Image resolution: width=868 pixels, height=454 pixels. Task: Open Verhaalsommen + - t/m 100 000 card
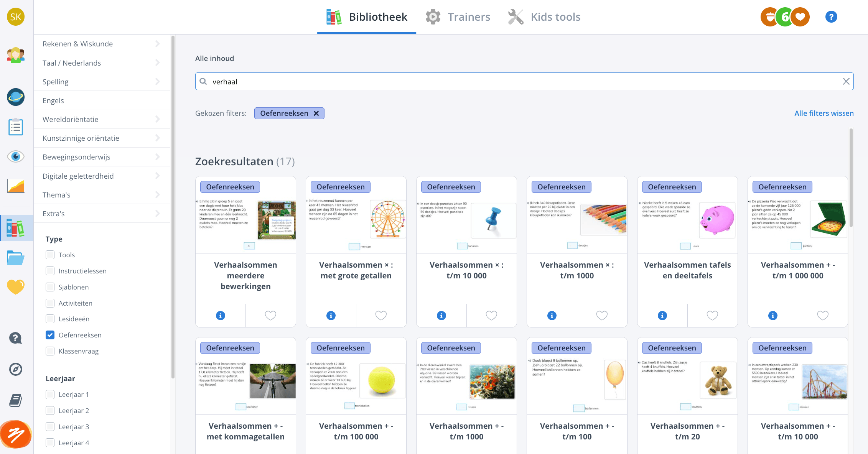point(356,396)
